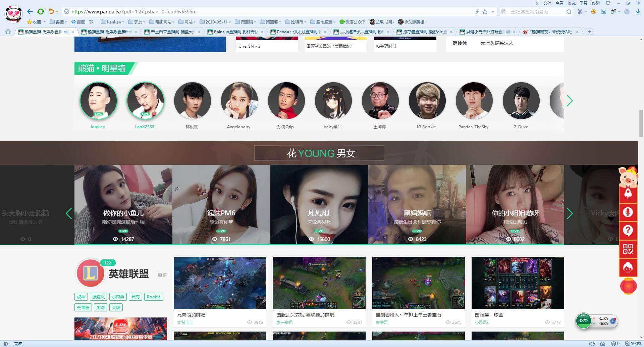Open the question mark help icon

click(628, 231)
